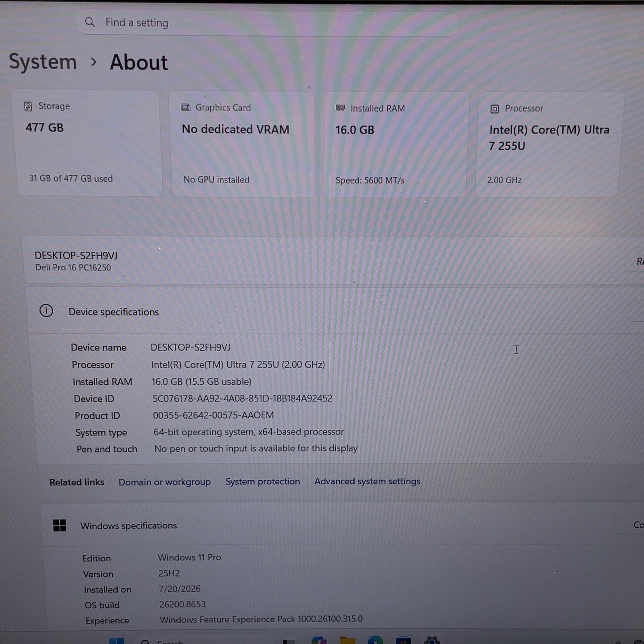Click the 'OS build' label
The image size is (644, 644).
(x=102, y=605)
